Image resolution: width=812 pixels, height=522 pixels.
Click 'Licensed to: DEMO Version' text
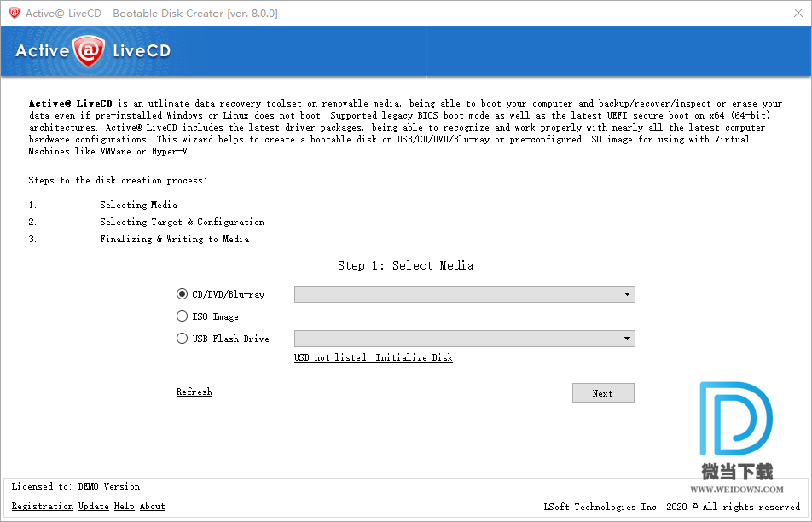point(76,486)
